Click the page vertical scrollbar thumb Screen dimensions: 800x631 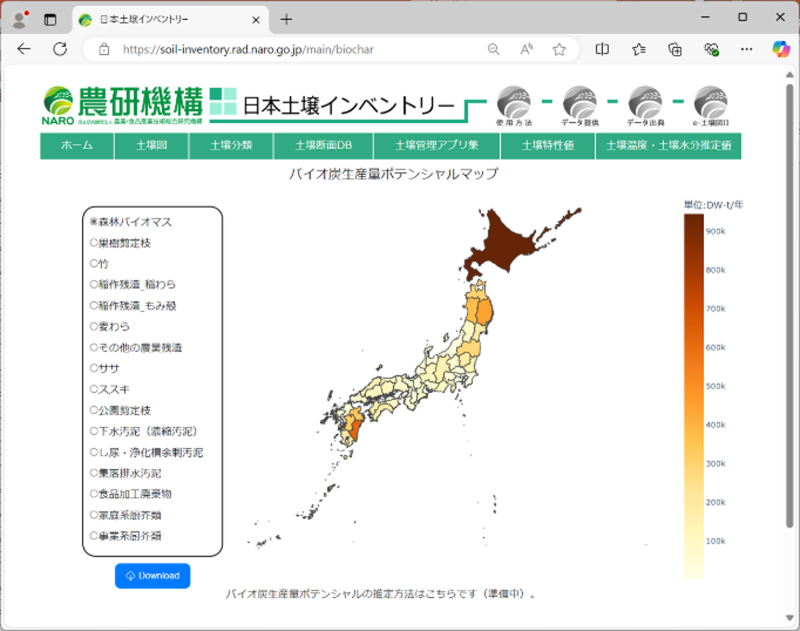[x=789, y=306]
